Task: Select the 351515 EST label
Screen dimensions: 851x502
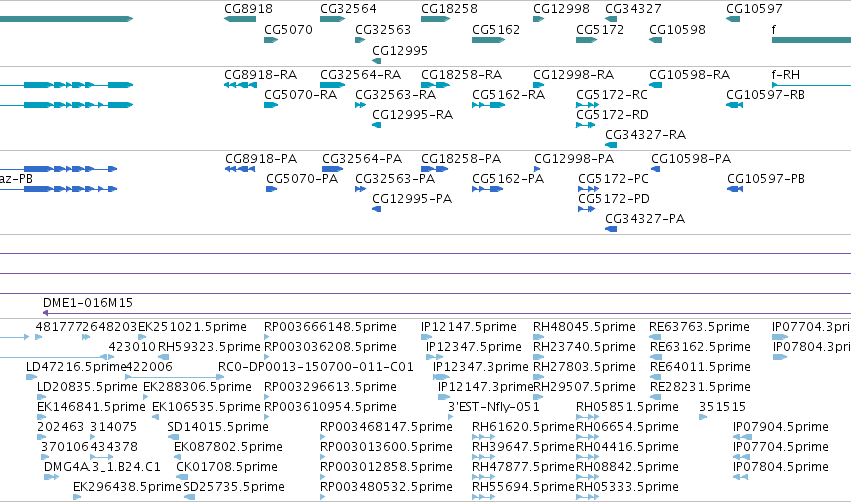Action: point(722,406)
